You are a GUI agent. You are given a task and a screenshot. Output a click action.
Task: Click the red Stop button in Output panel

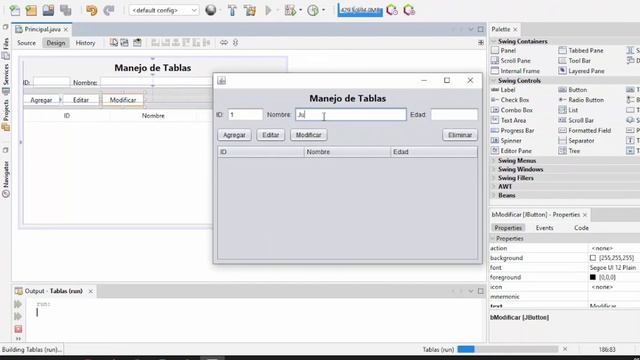pyautogui.click(x=18, y=329)
